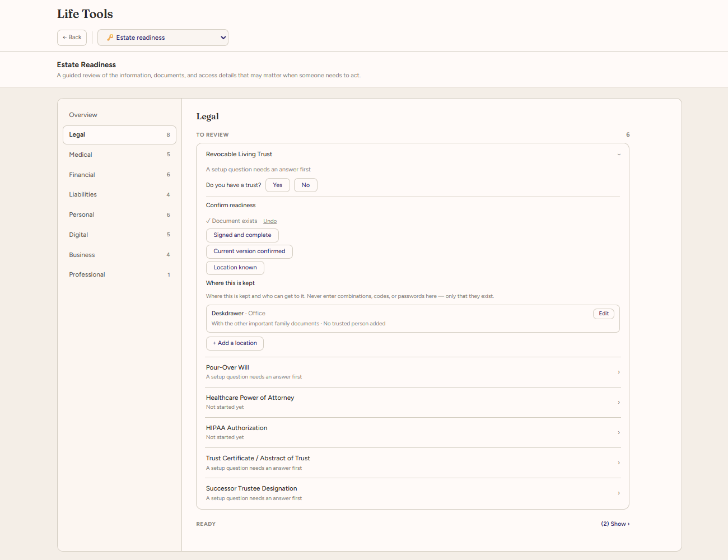
Task: Expand Trust Certificate / Abstract of Trust
Action: 413,463
